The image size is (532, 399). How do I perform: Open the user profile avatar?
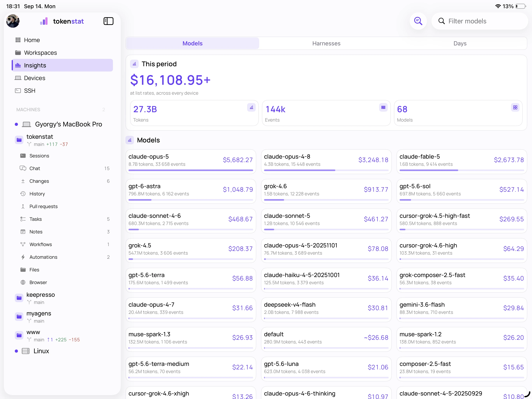coord(13,21)
